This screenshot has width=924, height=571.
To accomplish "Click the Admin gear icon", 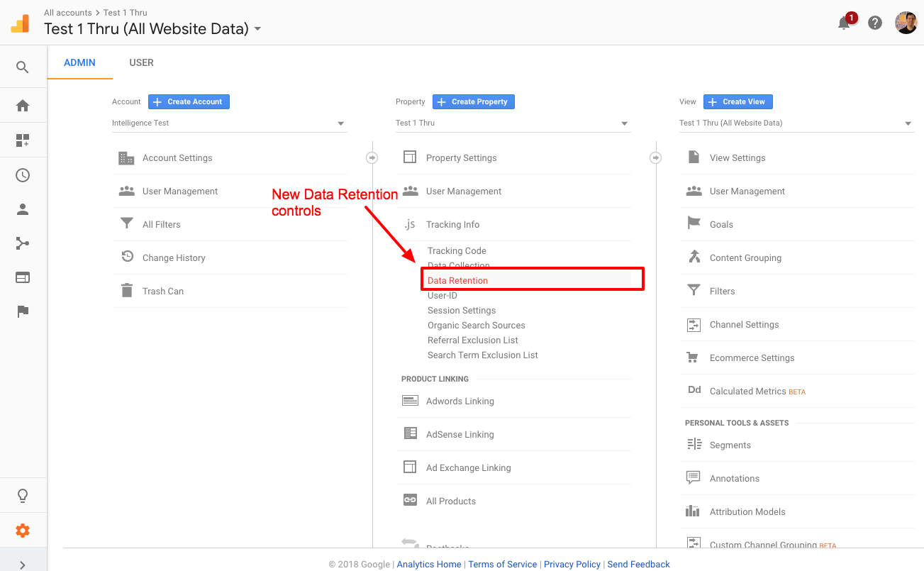I will point(23,530).
